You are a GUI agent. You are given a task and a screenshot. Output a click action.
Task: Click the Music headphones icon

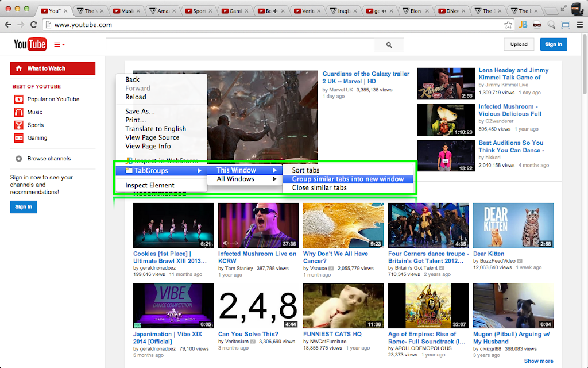point(19,112)
